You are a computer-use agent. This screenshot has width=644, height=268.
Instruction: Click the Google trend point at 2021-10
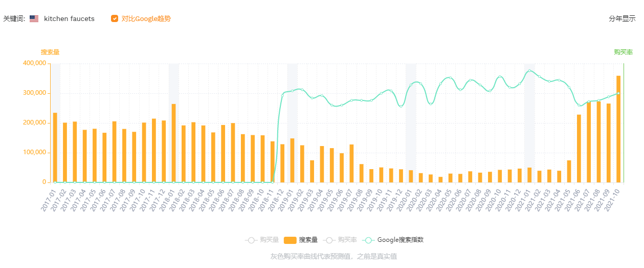click(618, 93)
